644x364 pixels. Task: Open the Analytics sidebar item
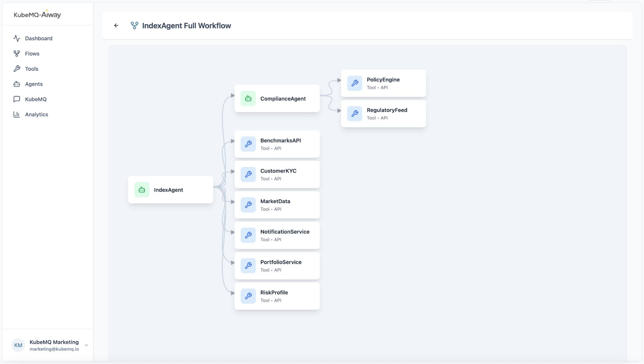pos(36,114)
